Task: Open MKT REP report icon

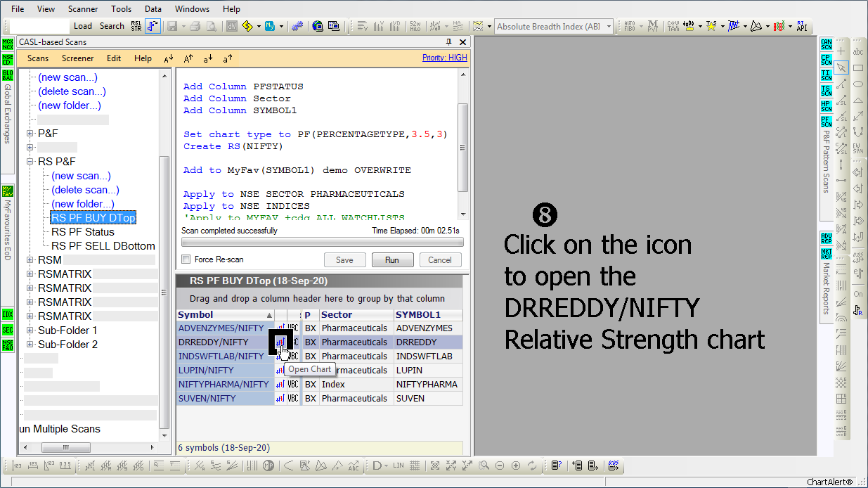Action: (826, 255)
